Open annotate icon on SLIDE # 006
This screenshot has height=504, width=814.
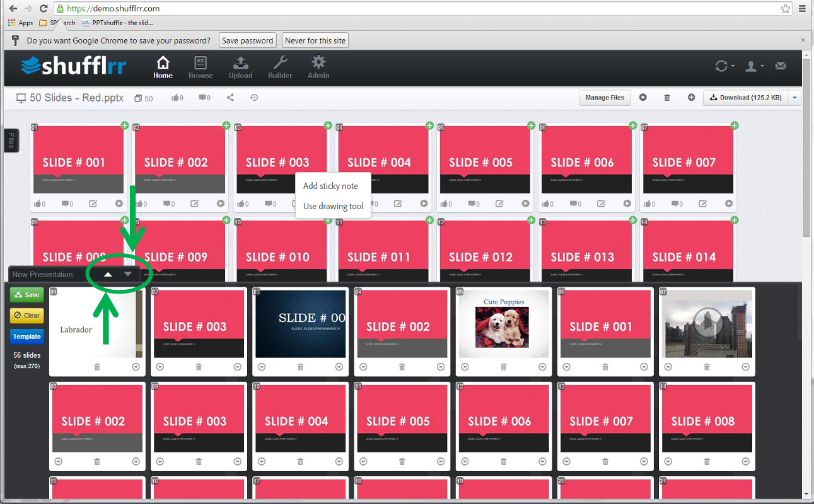coord(601,203)
